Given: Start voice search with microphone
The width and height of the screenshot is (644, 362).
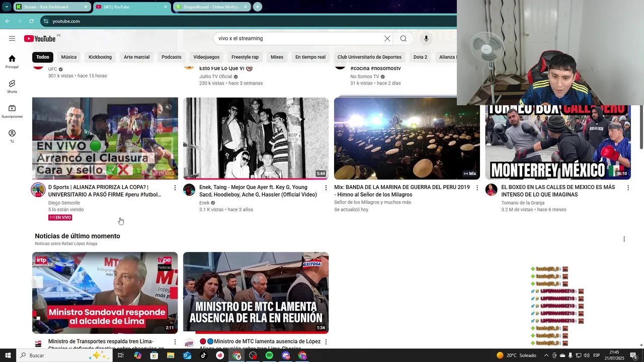Looking at the screenshot, I should [426, 39].
